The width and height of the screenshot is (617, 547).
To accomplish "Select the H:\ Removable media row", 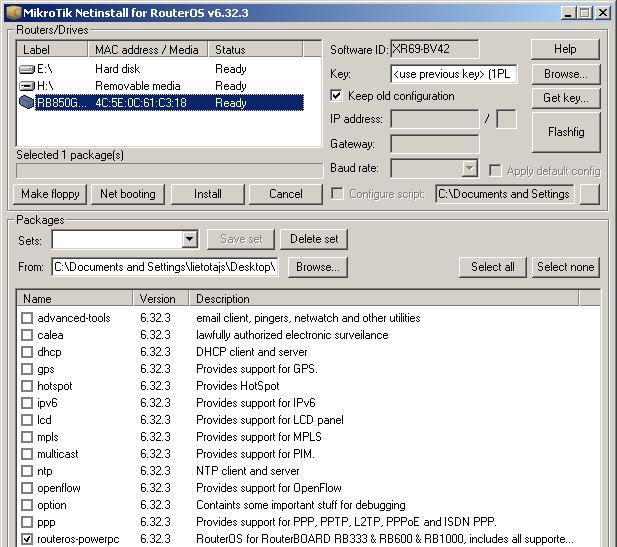I will 161,86.
